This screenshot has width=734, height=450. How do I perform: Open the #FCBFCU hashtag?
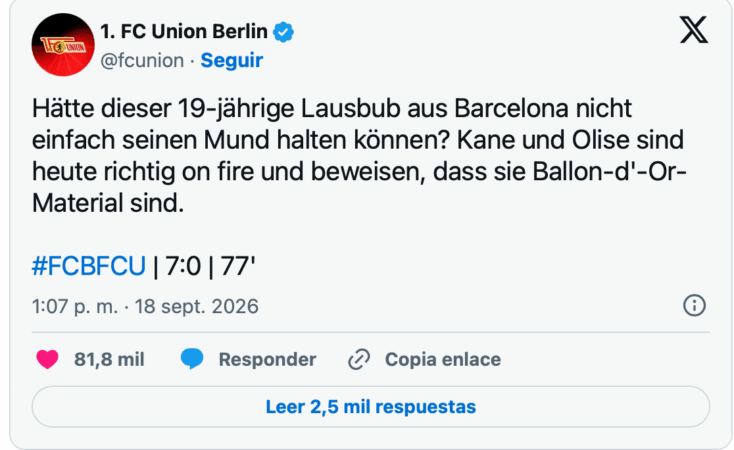click(x=89, y=266)
